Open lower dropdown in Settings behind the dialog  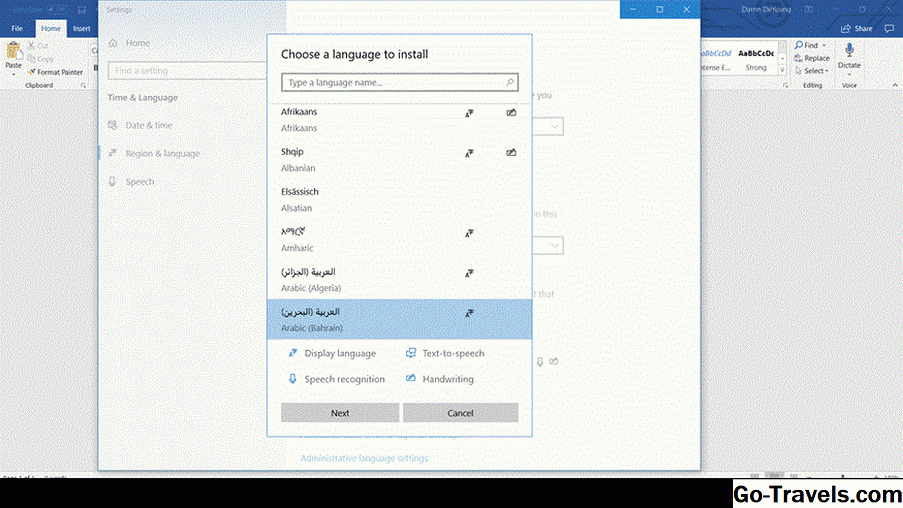click(548, 246)
